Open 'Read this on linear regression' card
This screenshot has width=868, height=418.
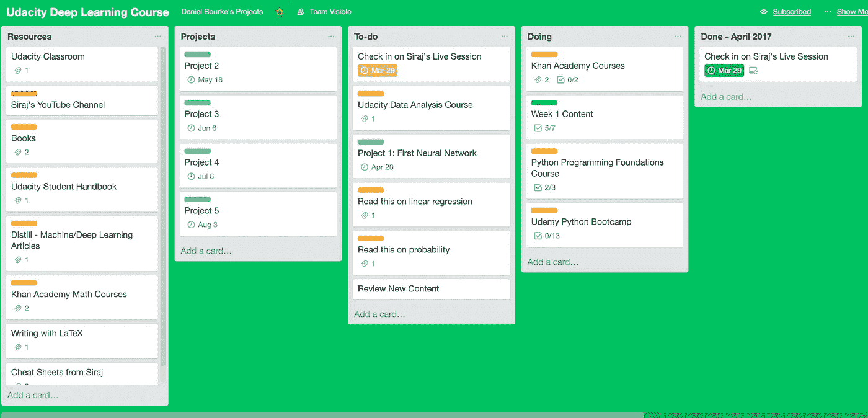pos(432,205)
